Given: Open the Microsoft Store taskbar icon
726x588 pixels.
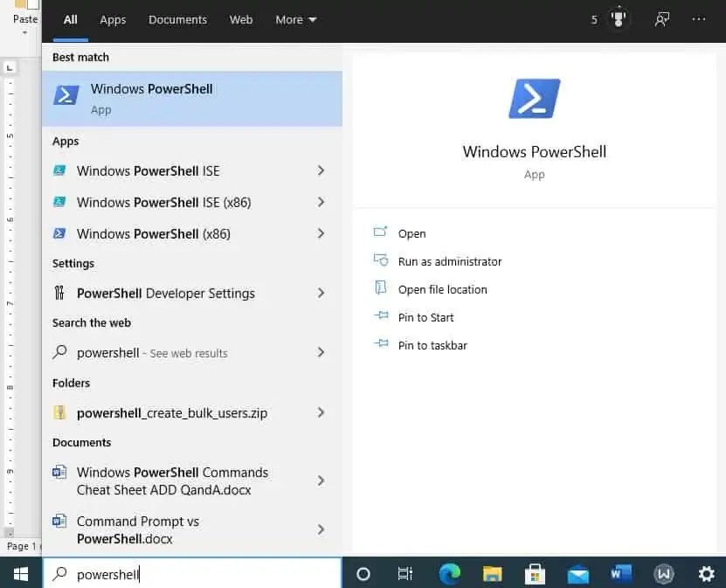Looking at the screenshot, I should (x=535, y=574).
